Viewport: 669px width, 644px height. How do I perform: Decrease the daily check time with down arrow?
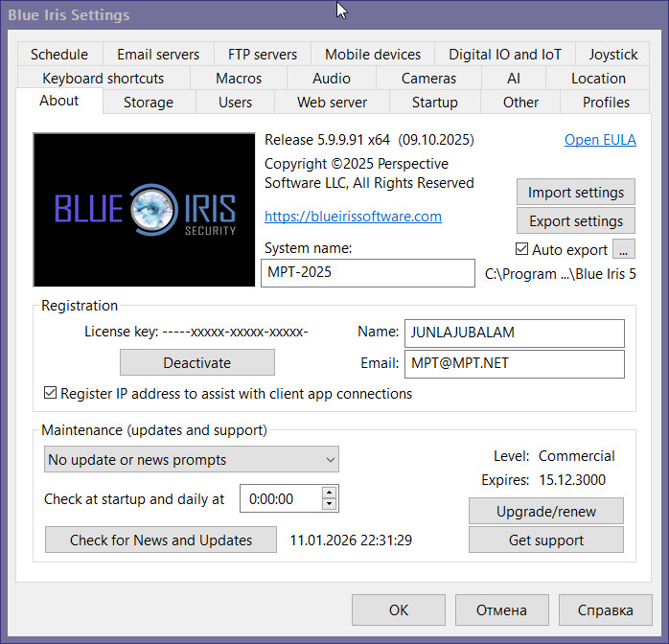(x=329, y=504)
